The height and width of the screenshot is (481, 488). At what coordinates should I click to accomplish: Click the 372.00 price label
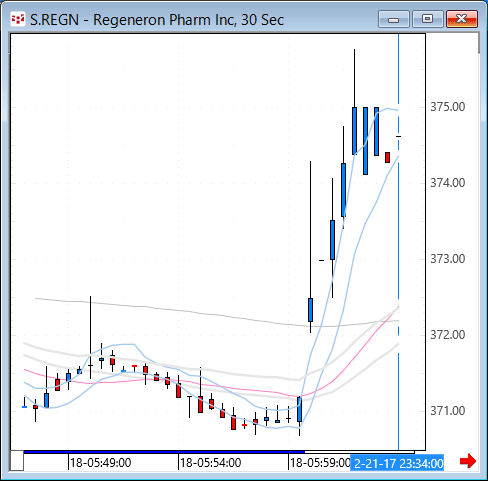[x=447, y=335]
